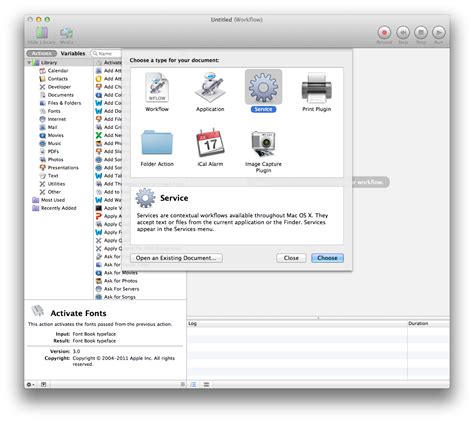
Task: Select the Print Plugin printer icon
Action: tap(316, 88)
